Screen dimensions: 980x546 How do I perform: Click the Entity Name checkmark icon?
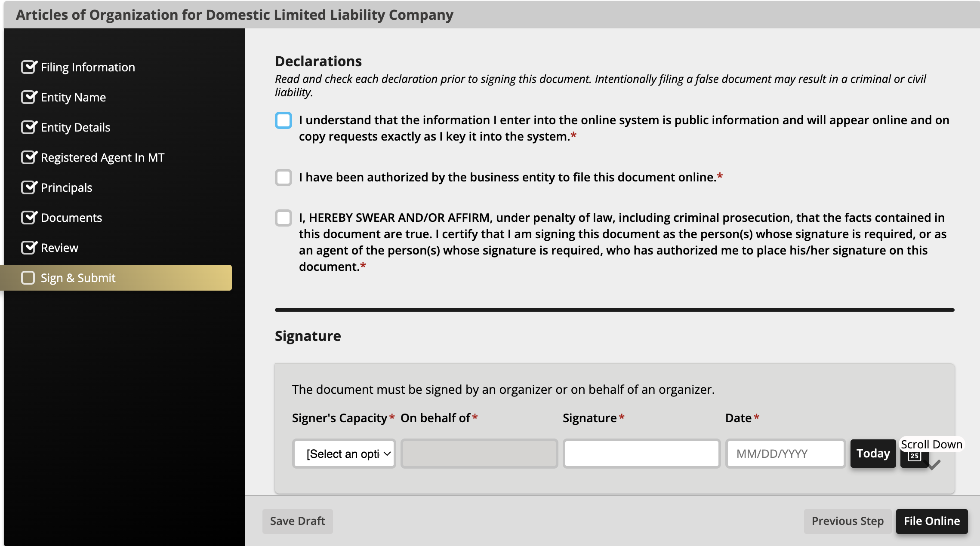click(29, 97)
